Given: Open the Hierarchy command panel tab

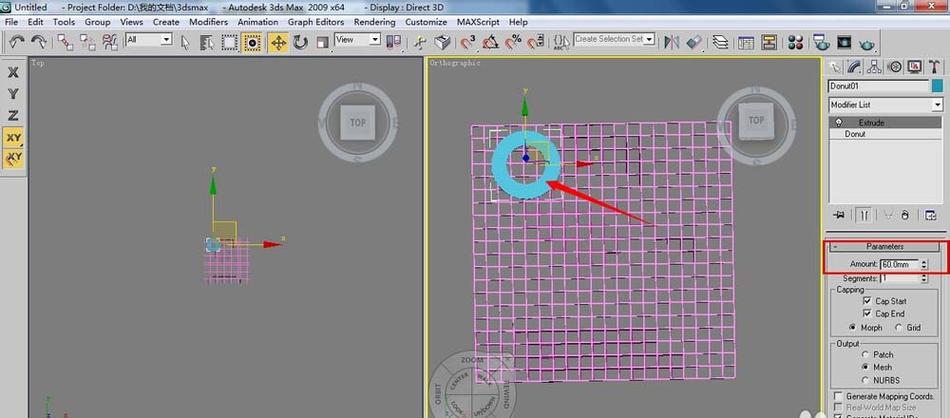Looking at the screenshot, I should pyautogui.click(x=874, y=66).
